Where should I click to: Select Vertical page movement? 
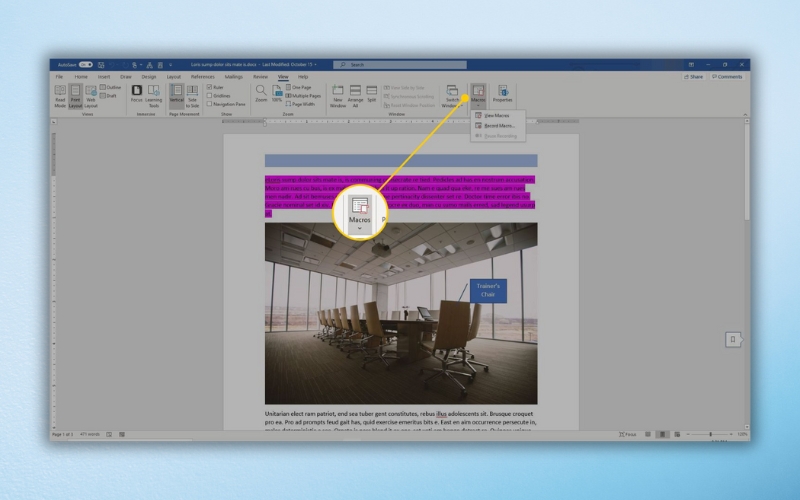pos(177,94)
